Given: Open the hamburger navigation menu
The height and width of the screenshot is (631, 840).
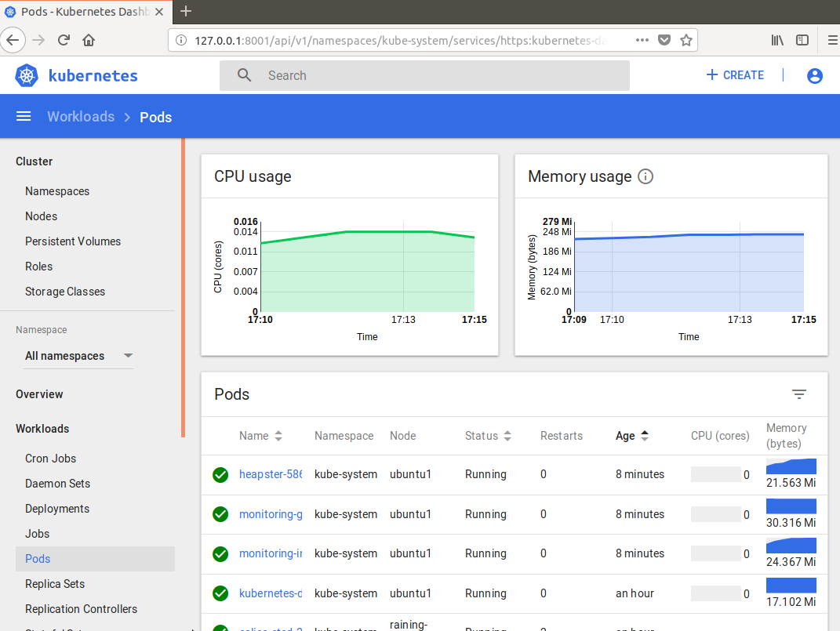Looking at the screenshot, I should [24, 117].
